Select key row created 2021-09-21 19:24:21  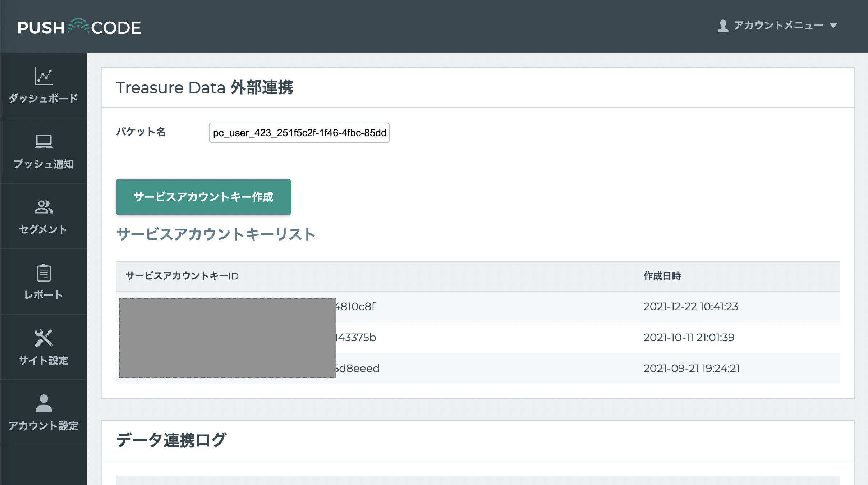pos(691,369)
